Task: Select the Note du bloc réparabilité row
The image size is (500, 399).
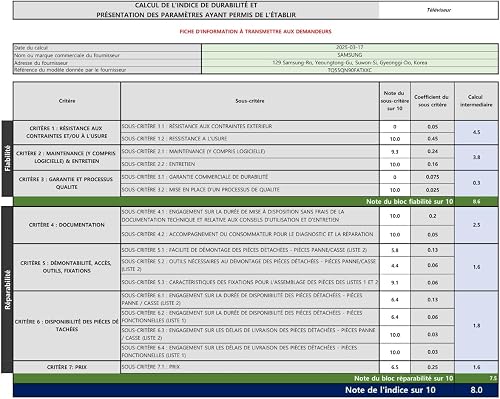Action: (x=256, y=378)
